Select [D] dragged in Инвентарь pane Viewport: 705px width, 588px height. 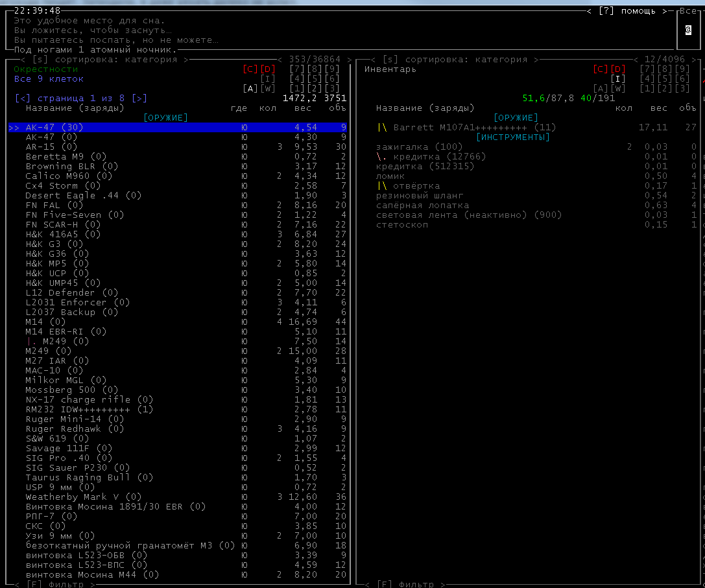pyautogui.click(x=618, y=69)
